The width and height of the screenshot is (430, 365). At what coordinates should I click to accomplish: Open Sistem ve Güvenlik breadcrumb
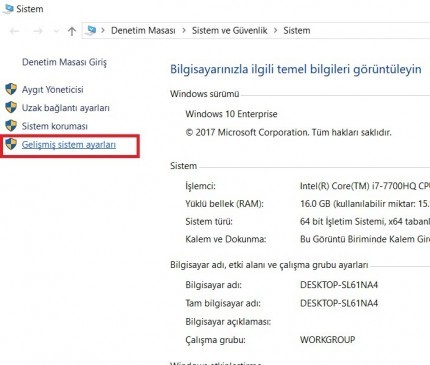click(229, 31)
